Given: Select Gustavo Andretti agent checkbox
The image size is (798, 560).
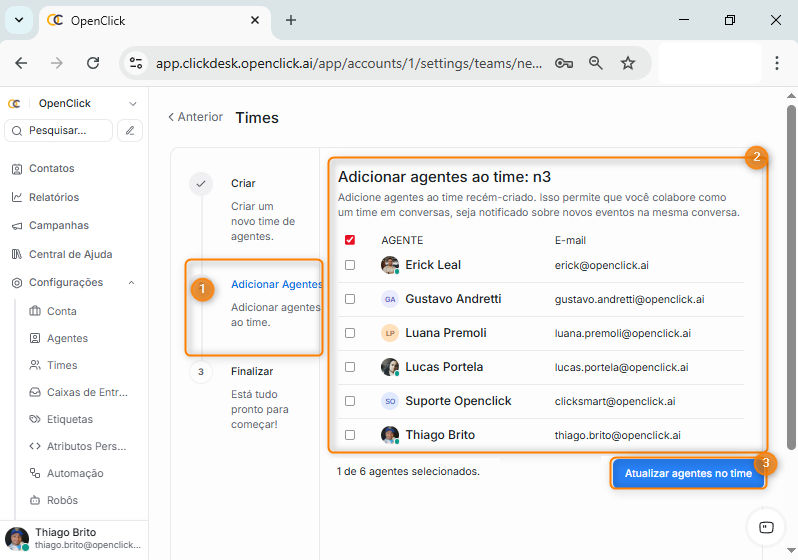Looking at the screenshot, I should (x=349, y=299).
